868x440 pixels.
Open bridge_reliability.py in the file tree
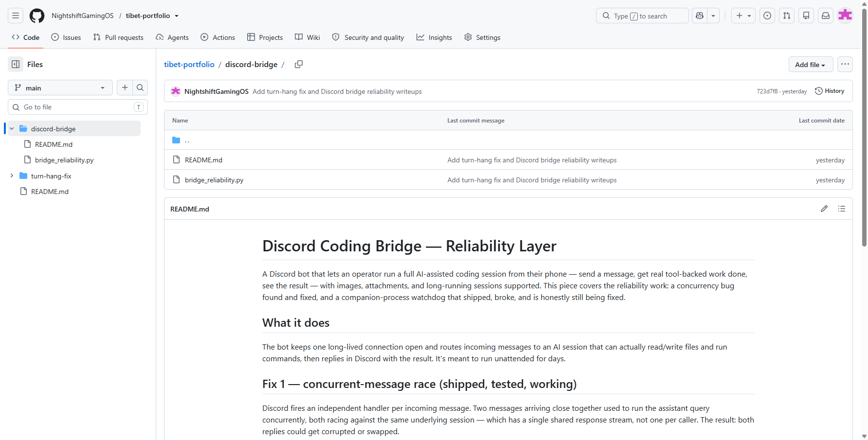coord(64,160)
